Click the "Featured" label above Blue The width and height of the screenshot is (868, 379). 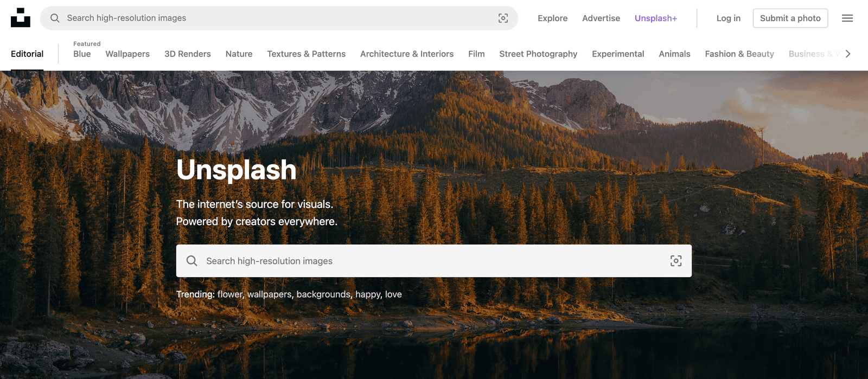(x=87, y=44)
